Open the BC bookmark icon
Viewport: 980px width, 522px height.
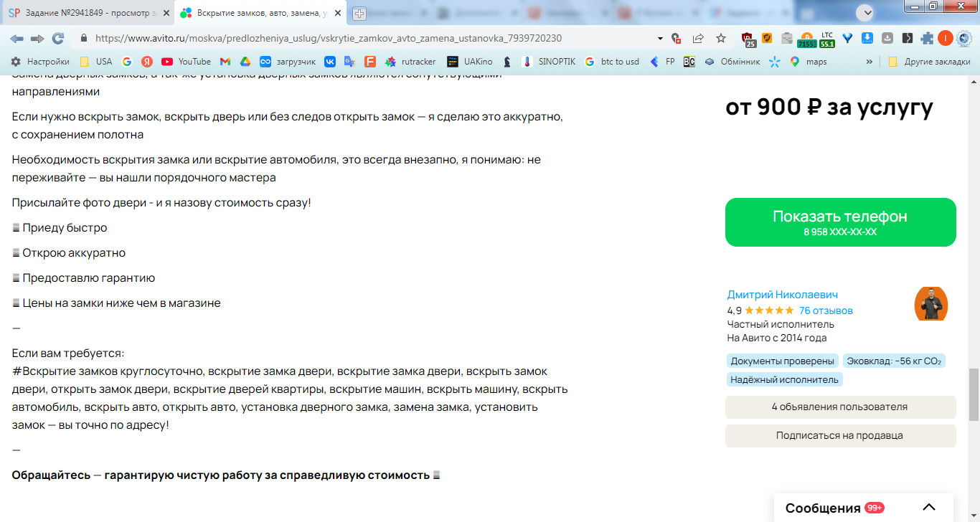pos(689,62)
